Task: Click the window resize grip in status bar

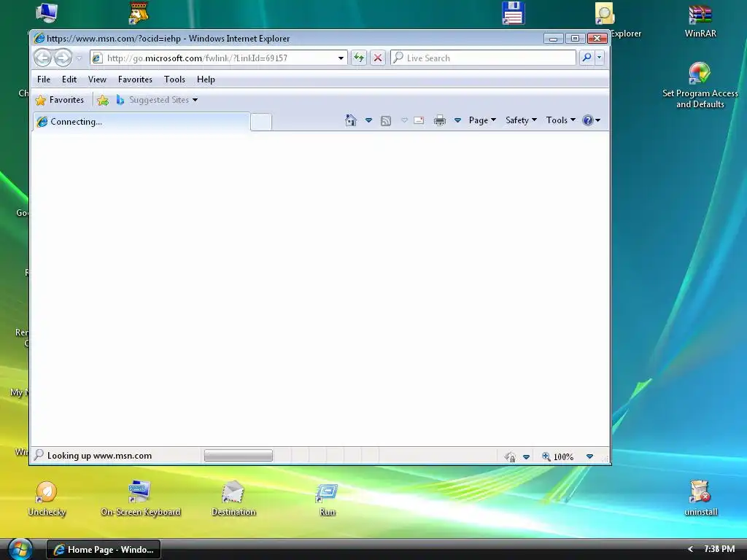Action: [605, 459]
